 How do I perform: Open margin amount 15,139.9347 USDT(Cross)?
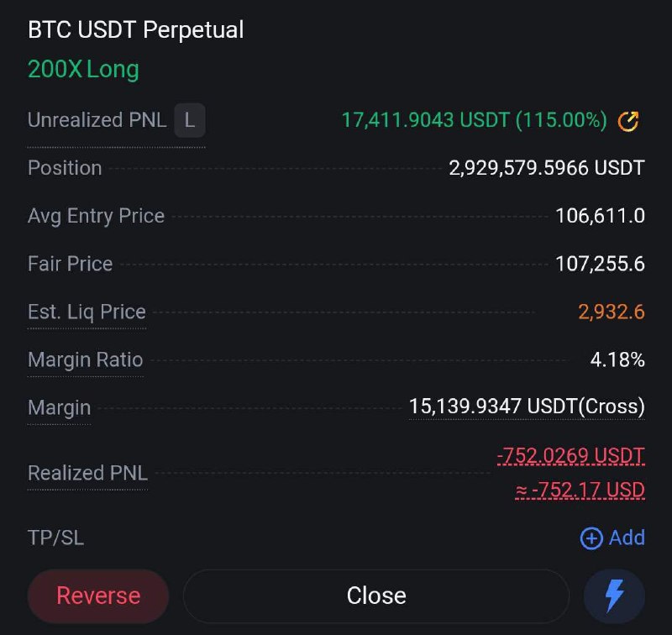pyautogui.click(x=527, y=407)
